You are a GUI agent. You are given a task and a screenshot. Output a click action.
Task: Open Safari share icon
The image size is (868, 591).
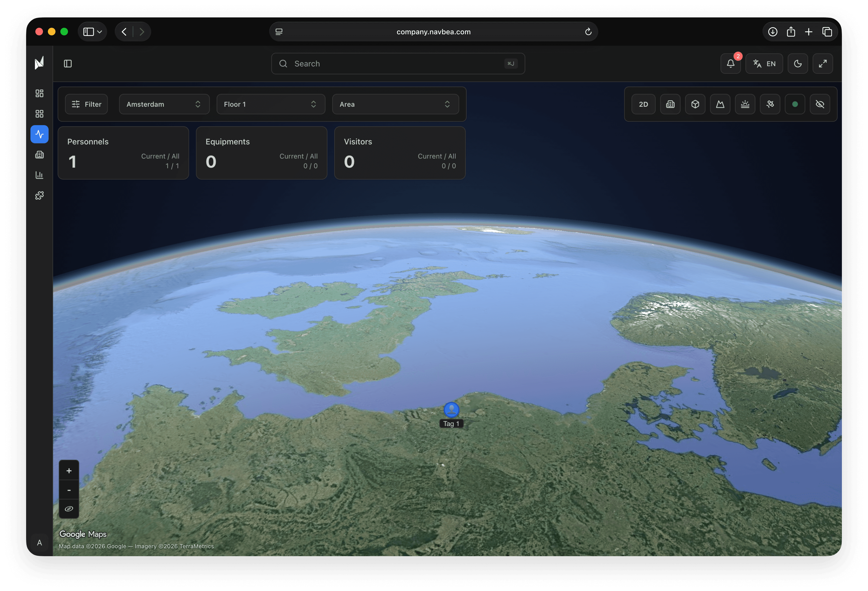click(x=791, y=32)
